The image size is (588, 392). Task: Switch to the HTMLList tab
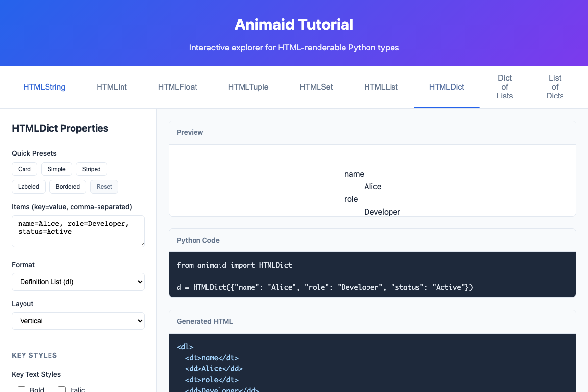point(381,87)
